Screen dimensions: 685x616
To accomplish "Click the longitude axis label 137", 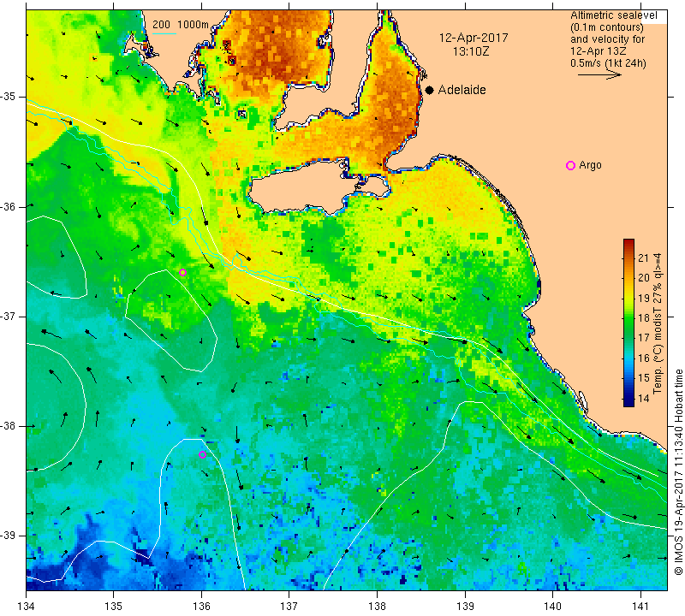I will click(289, 607).
